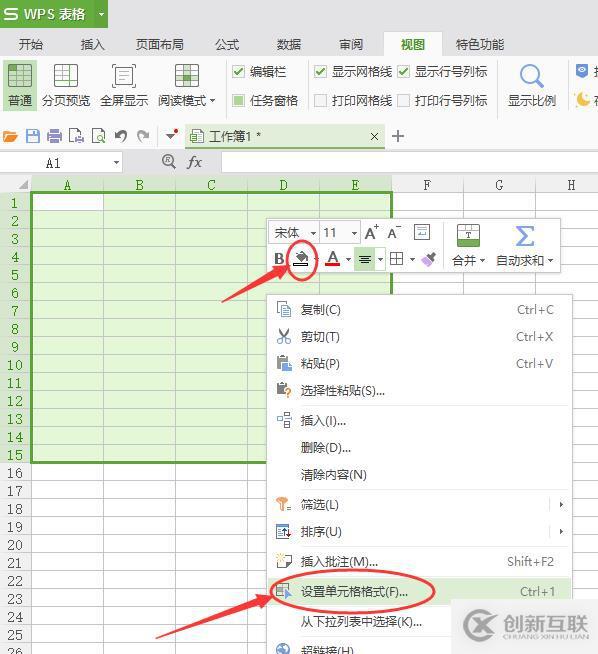Expand the font color dropdown arrow

click(x=348, y=259)
